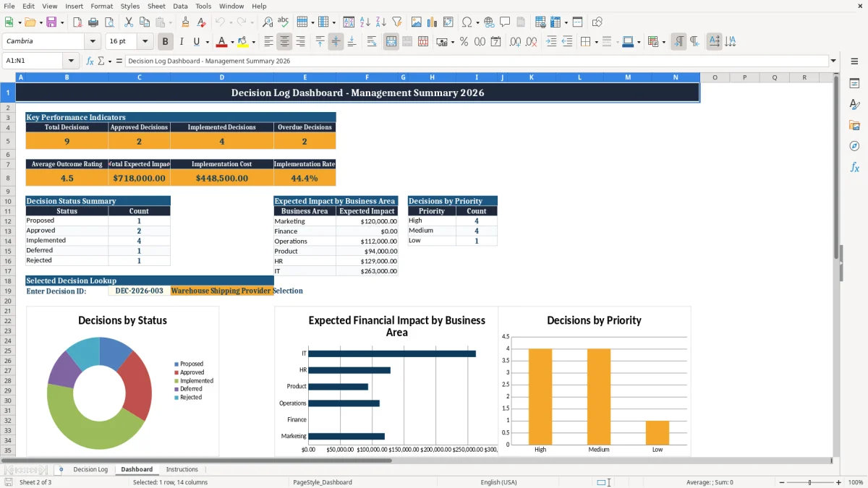Click the Format as Percent icon

(x=464, y=42)
